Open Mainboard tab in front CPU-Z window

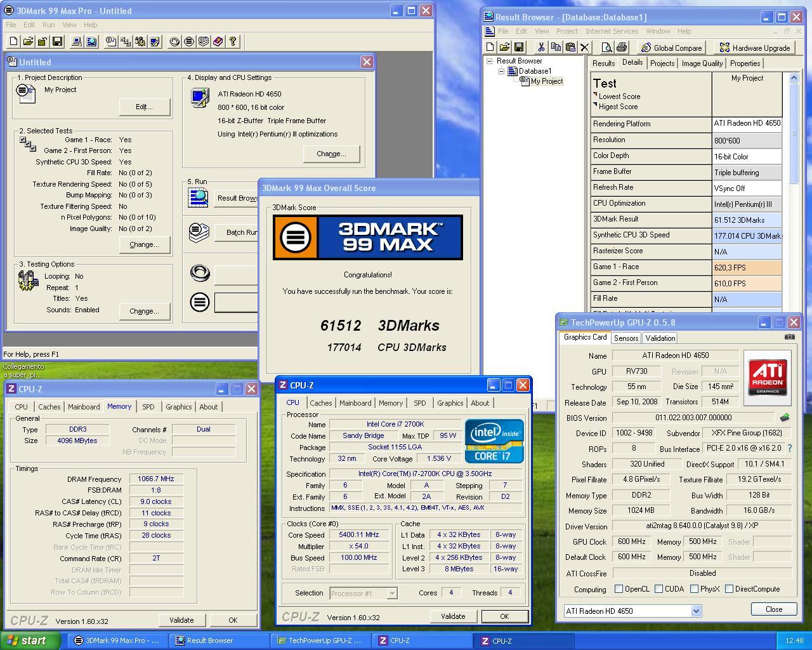pos(355,403)
